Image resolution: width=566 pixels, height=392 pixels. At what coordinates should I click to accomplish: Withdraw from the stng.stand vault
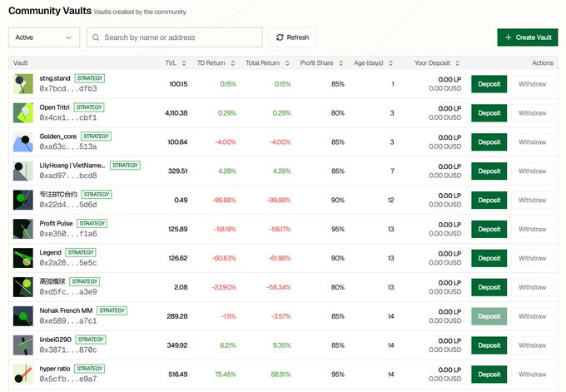click(532, 84)
